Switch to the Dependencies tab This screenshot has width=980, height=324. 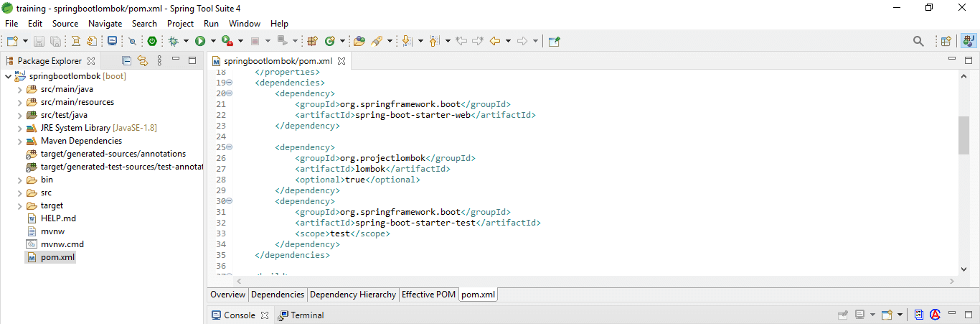click(278, 295)
